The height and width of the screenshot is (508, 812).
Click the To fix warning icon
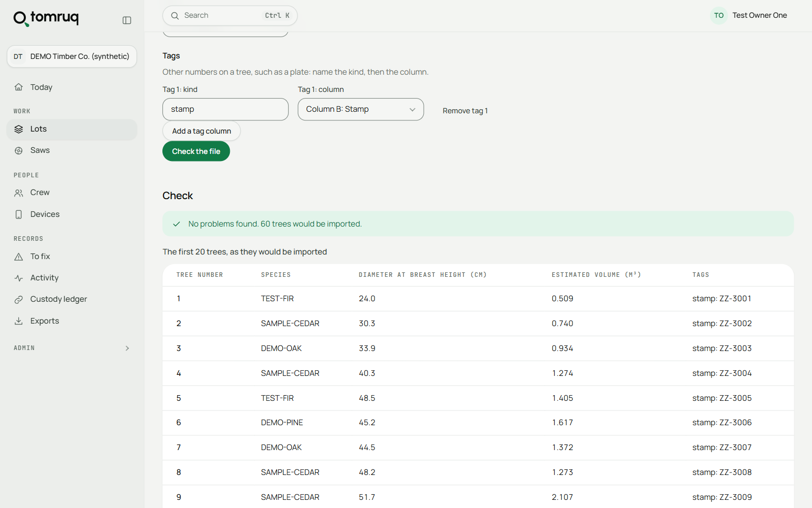click(19, 257)
